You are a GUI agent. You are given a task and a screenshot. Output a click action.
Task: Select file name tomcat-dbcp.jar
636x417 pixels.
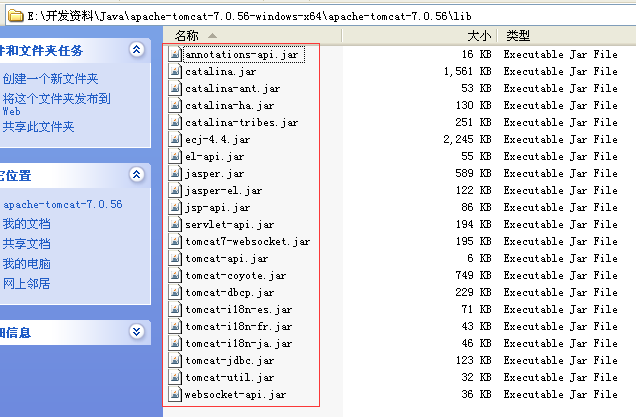click(230, 293)
